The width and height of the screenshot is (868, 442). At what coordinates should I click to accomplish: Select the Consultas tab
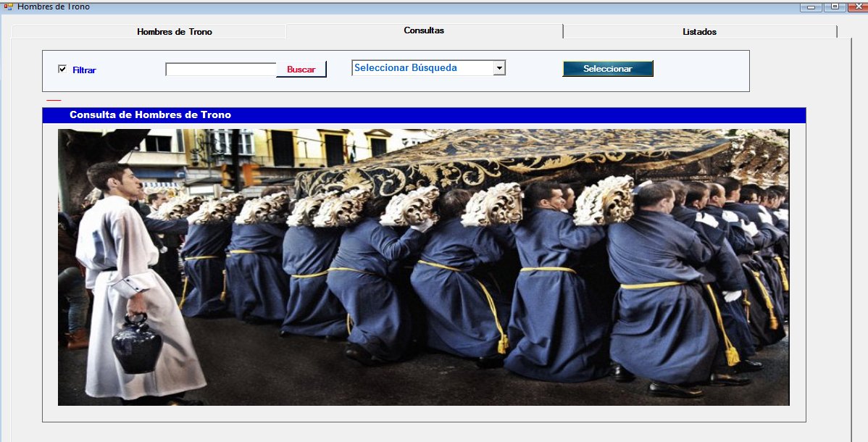coord(424,30)
